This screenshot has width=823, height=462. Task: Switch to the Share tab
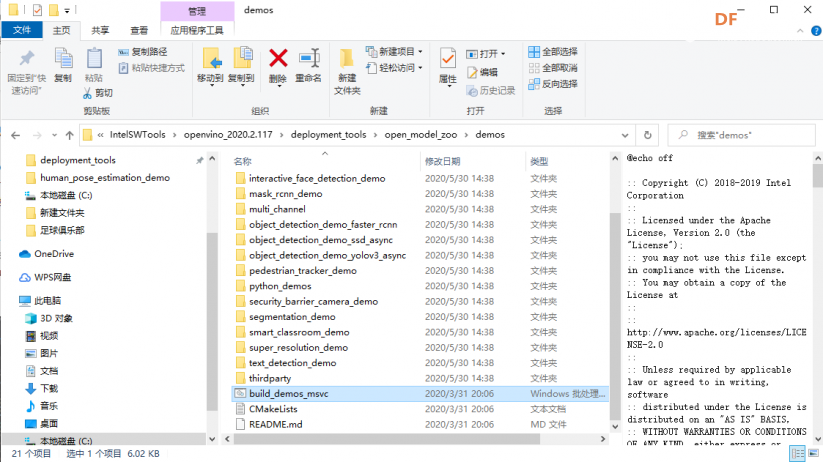(x=100, y=30)
